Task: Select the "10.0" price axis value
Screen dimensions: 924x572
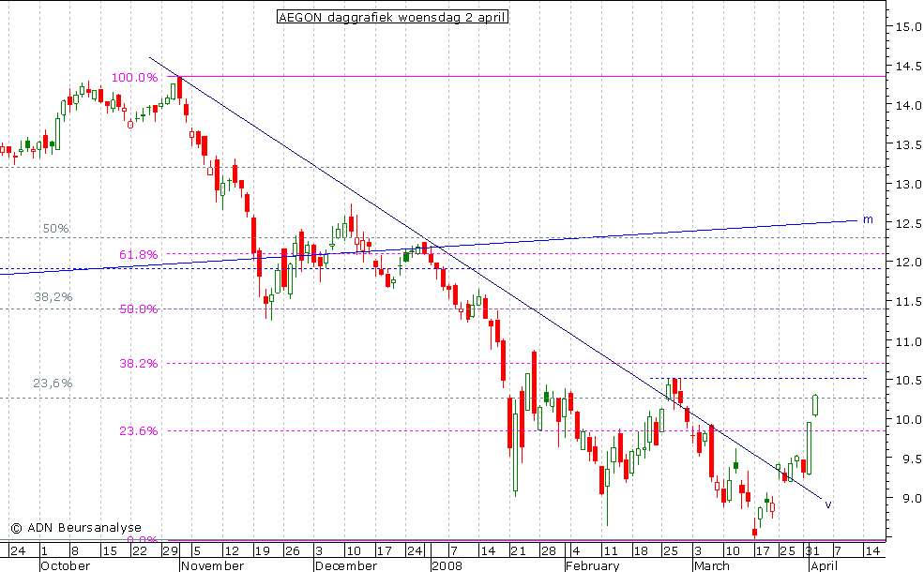Action: click(908, 420)
